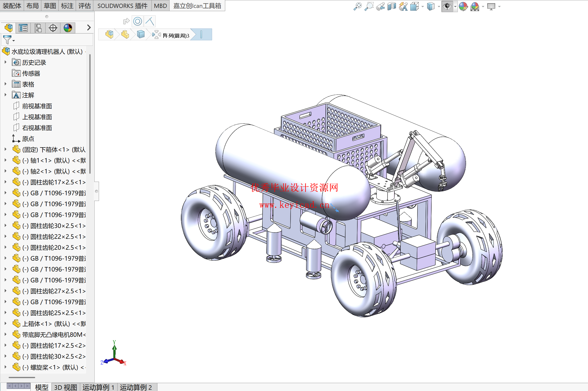The height and width of the screenshot is (391, 588).
Task: Open the SOLIDWORKS 插件 tab
Action: tap(122, 6)
